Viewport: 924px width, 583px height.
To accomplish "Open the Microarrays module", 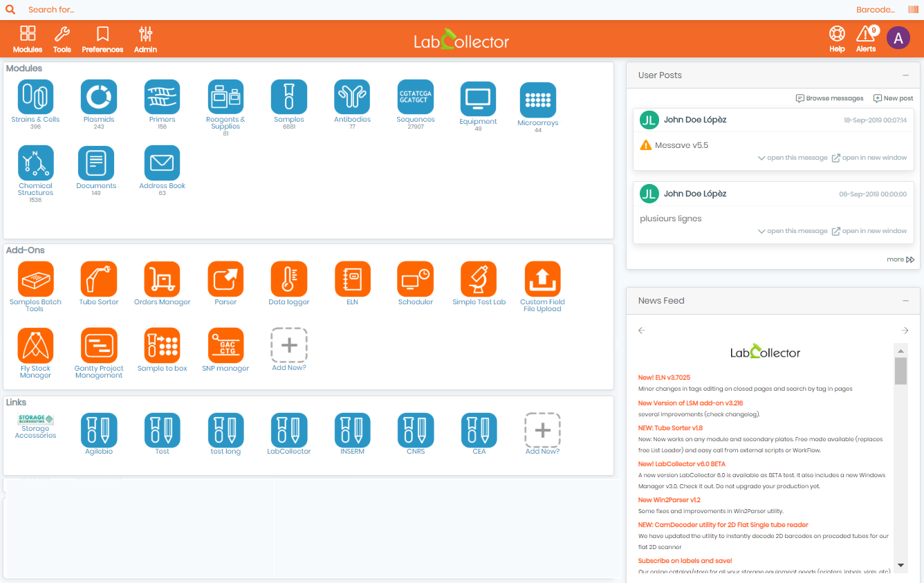I will coord(538,100).
